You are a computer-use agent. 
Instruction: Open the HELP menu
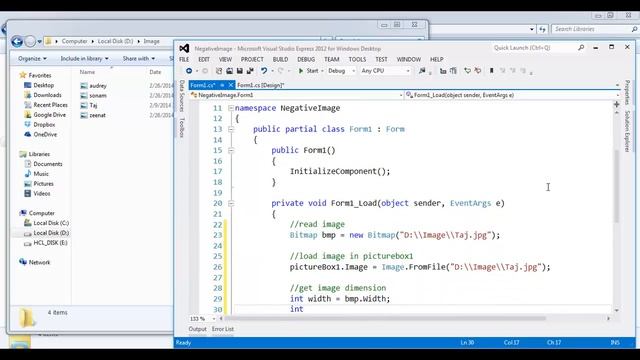click(x=436, y=59)
